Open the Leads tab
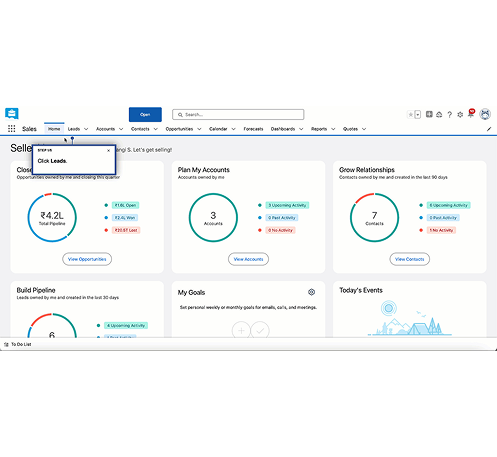Viewport: 497px width, 457px height. 74,129
